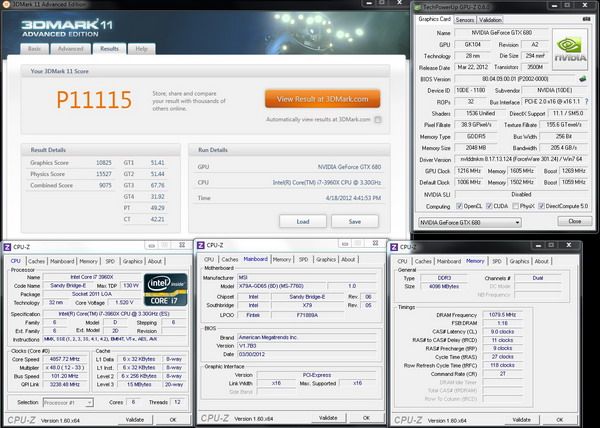Click OK in left CPU-Z window

click(173, 420)
